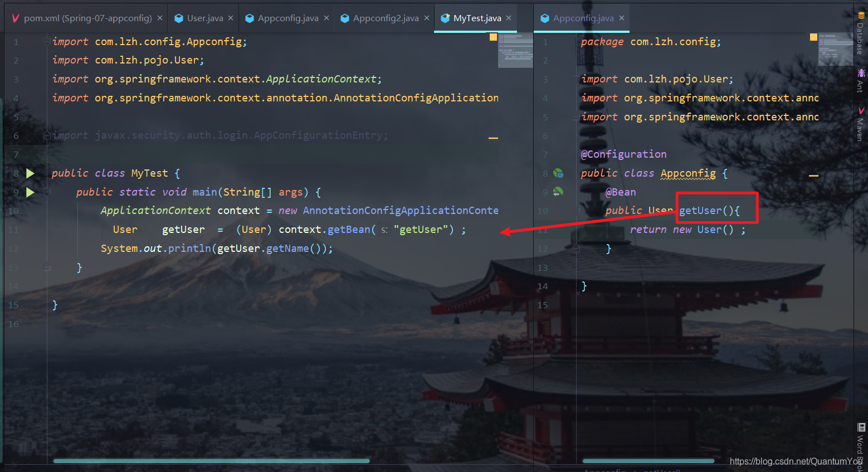Click import com.lzh.pojo.User in left editor

coord(128,60)
